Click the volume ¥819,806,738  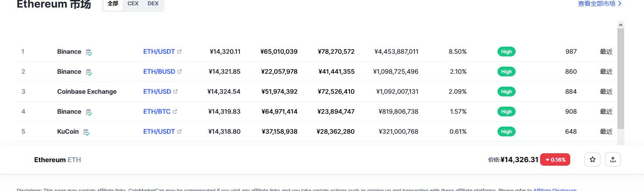pos(398,111)
